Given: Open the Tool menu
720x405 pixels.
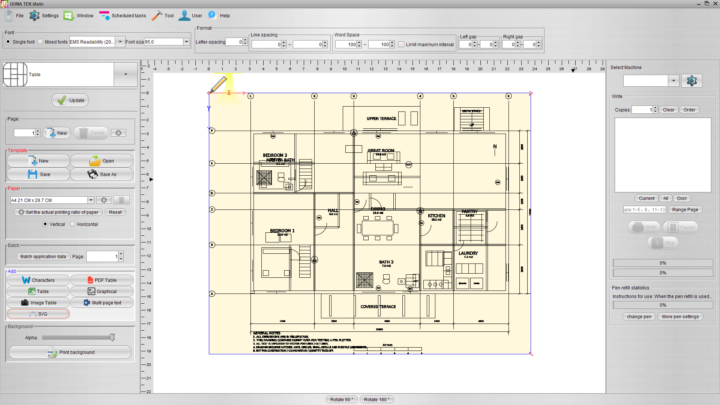Looking at the screenshot, I should (163, 16).
